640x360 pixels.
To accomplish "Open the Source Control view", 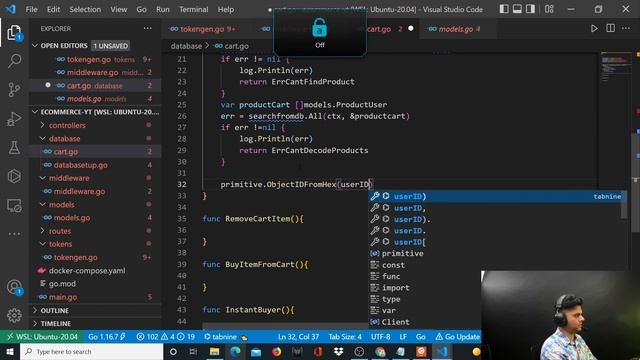I will pyautogui.click(x=14, y=89).
